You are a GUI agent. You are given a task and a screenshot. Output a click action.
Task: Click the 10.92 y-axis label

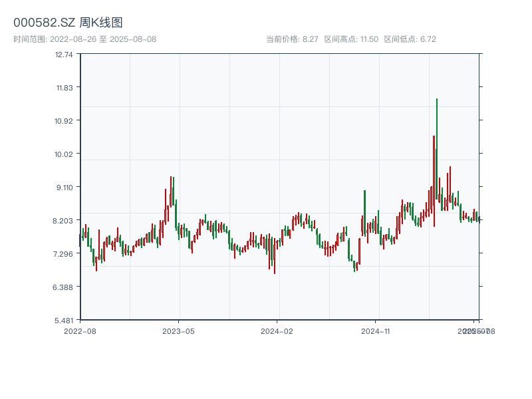click(x=65, y=121)
